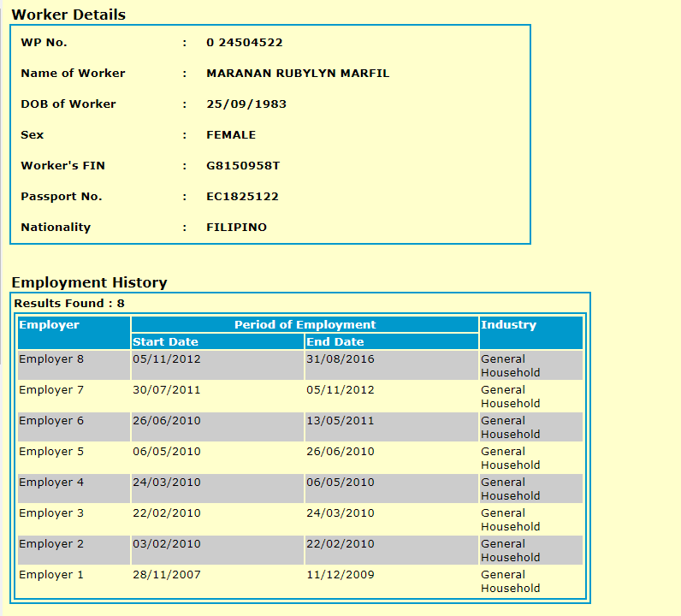Select the Employer 2 row label
681x616 pixels.
[x=51, y=544]
